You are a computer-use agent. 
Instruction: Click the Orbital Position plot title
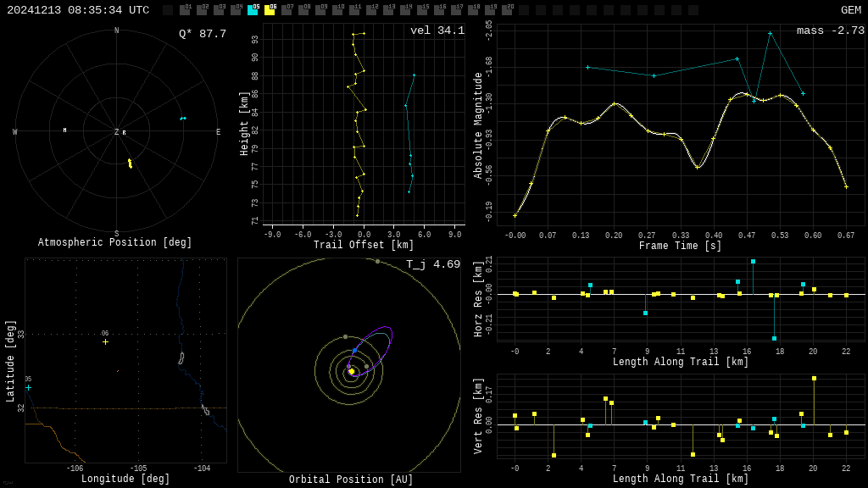pos(351,480)
